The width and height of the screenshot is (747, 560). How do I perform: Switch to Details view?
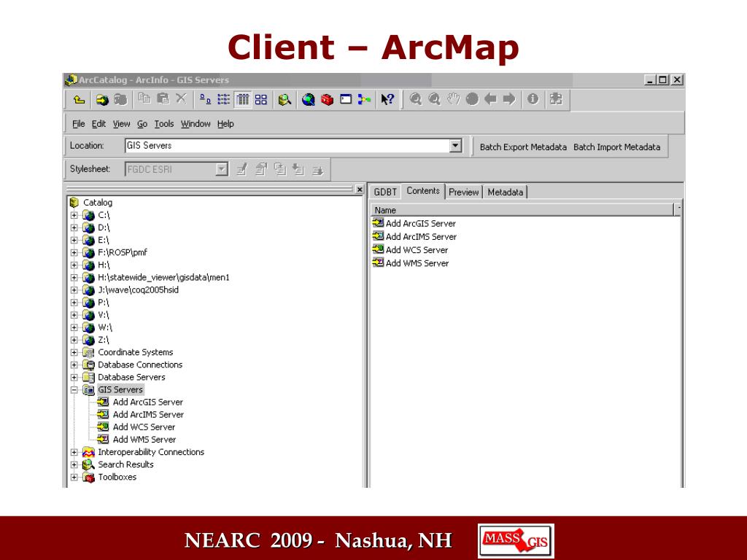pos(242,99)
